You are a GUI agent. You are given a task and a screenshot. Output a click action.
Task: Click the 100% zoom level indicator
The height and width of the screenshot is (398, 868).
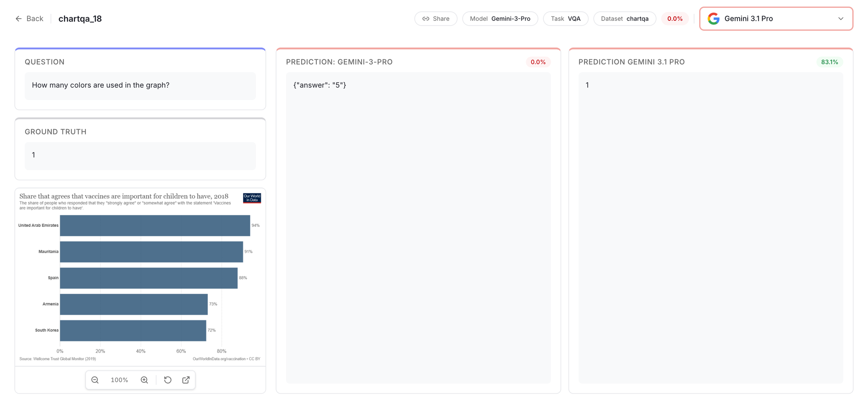pyautogui.click(x=119, y=380)
